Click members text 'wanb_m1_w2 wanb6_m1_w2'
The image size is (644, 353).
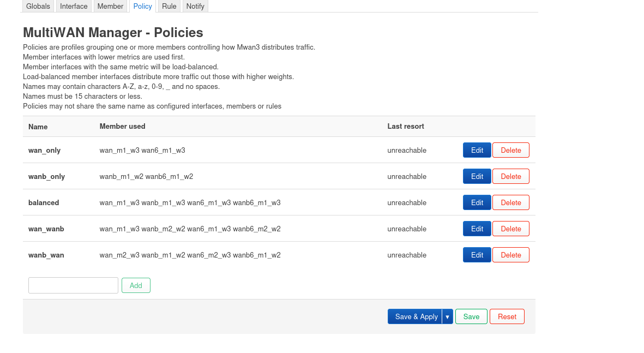(x=146, y=177)
